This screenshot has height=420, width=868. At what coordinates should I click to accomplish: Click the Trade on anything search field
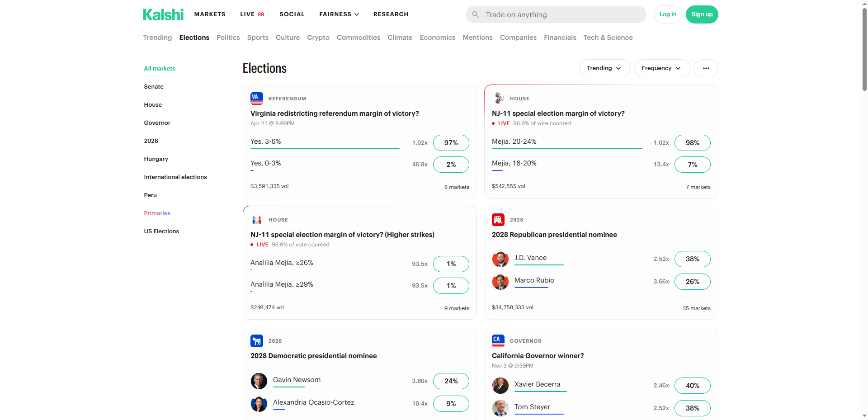coord(561,14)
